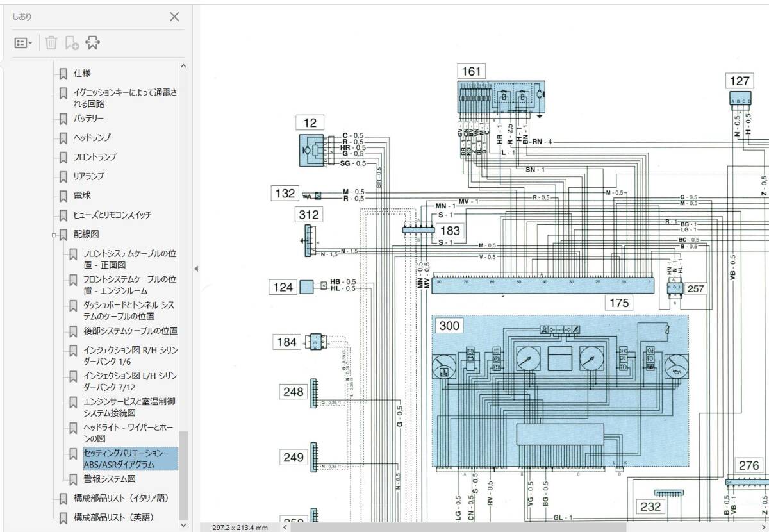Open the 警報システム図 bookmark

(109, 479)
